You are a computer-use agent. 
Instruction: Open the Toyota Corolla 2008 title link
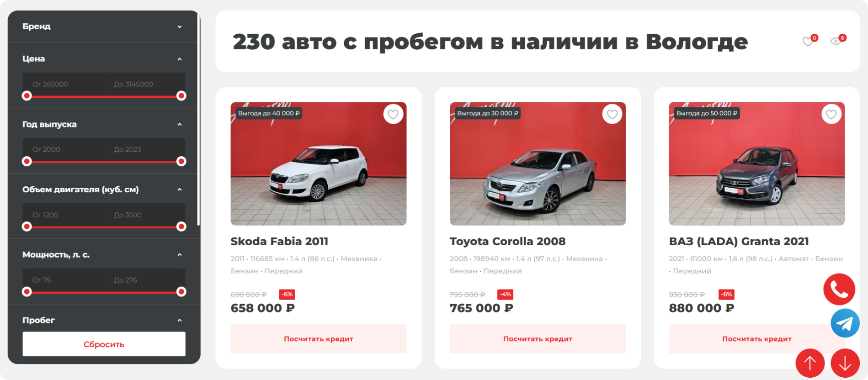(x=507, y=241)
